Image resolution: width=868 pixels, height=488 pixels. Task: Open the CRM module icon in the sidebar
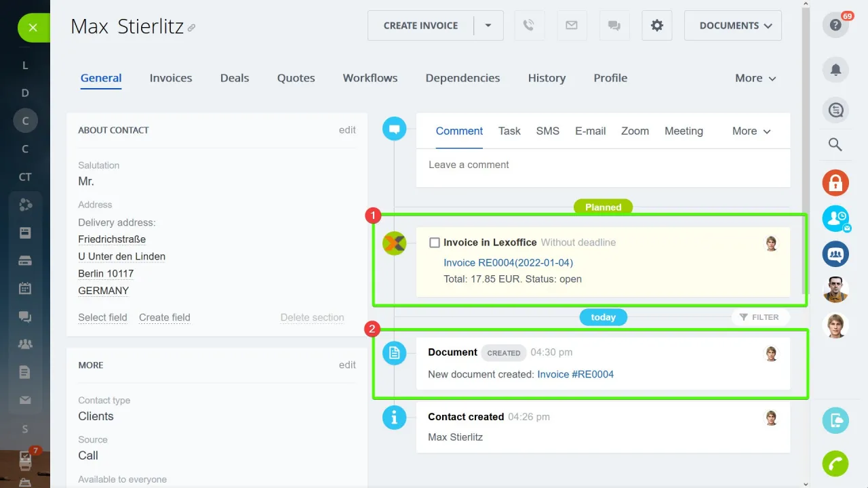pos(25,204)
